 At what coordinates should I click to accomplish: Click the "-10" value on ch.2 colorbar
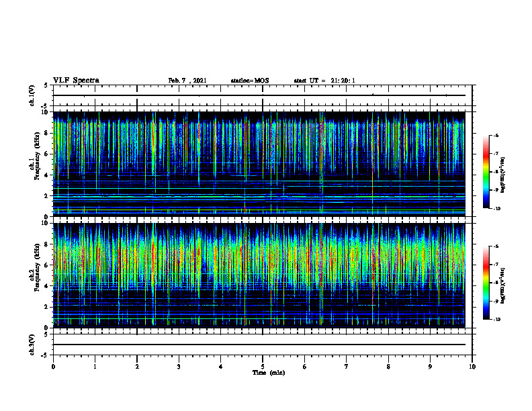[x=497, y=320]
